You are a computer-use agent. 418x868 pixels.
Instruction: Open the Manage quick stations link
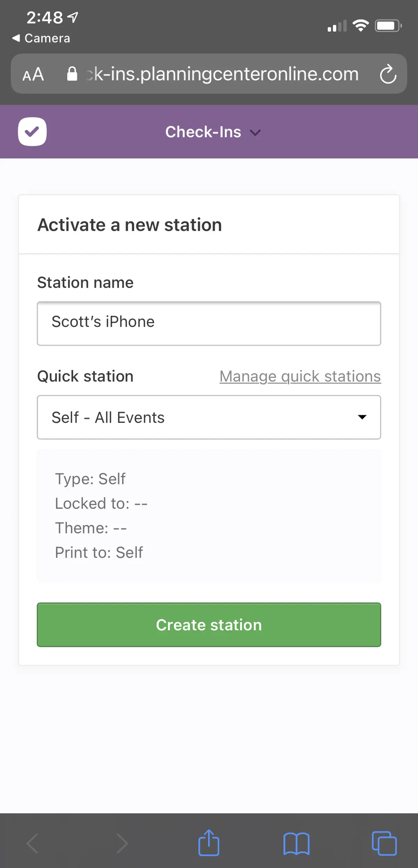[300, 376]
